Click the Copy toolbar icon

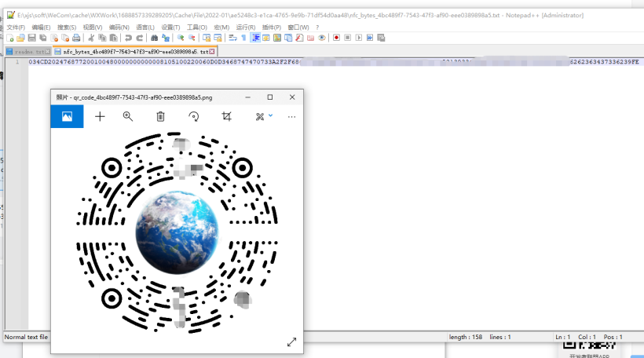click(x=102, y=38)
